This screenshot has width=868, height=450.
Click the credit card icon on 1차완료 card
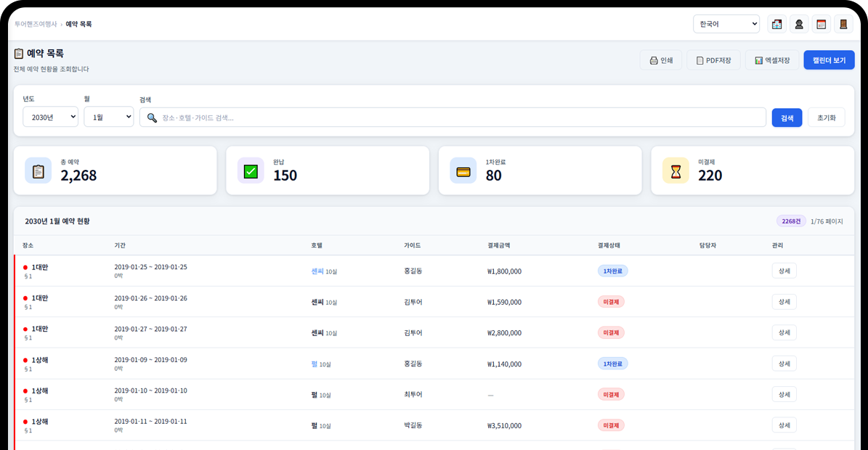pos(463,171)
